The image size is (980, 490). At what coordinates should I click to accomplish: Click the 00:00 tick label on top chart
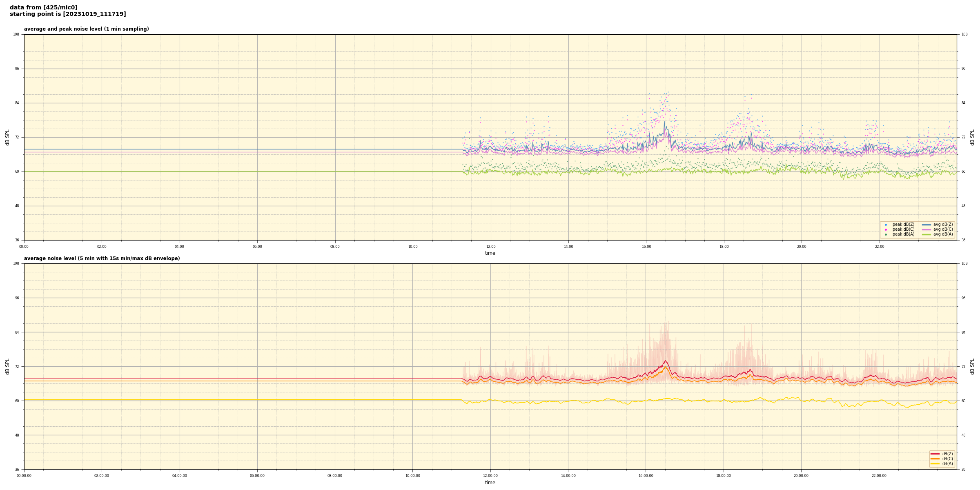pyautogui.click(x=24, y=247)
